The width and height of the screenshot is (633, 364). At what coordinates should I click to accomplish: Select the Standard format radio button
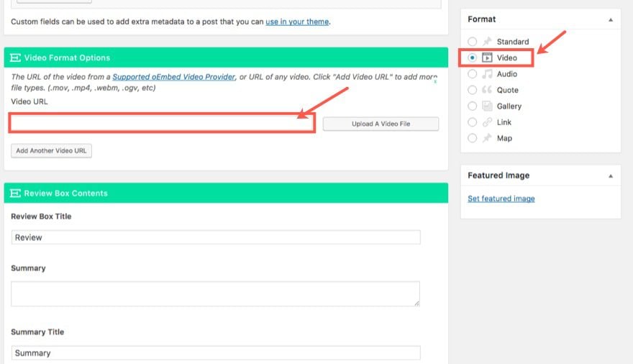pyautogui.click(x=472, y=42)
